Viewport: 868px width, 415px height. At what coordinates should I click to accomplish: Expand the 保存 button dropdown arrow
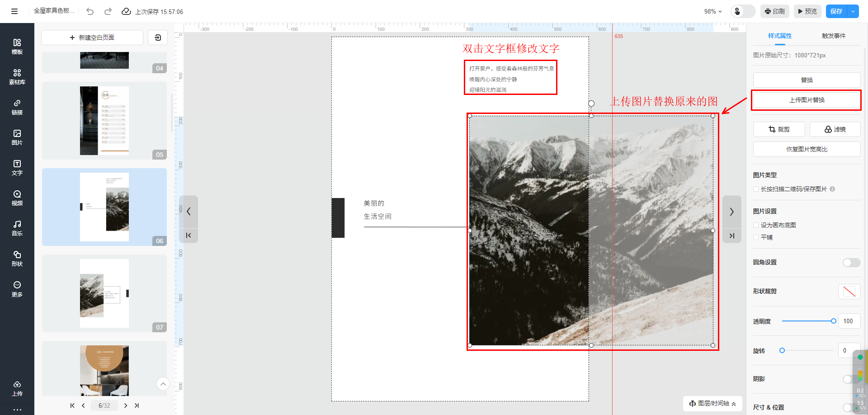pyautogui.click(x=853, y=11)
